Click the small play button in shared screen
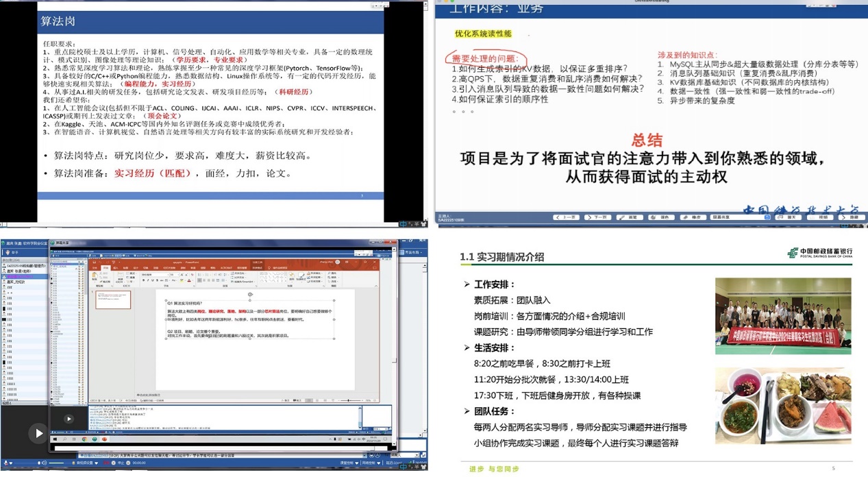Screen dimensions: 868x477 coord(69,419)
